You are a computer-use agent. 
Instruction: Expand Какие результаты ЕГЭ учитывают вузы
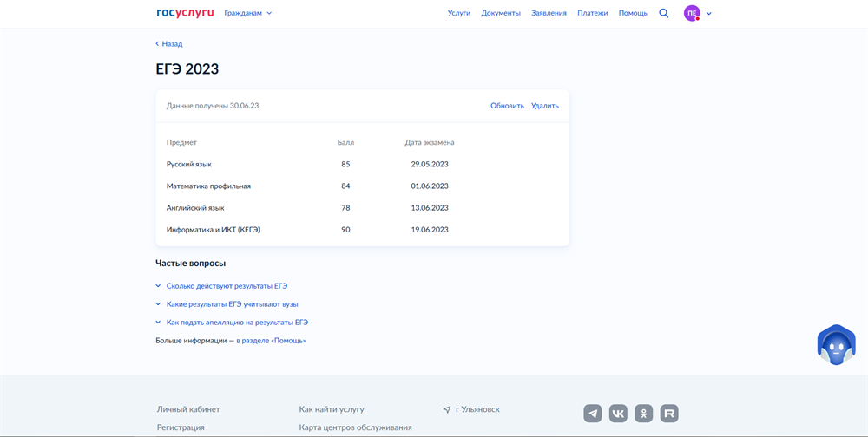pyautogui.click(x=227, y=304)
